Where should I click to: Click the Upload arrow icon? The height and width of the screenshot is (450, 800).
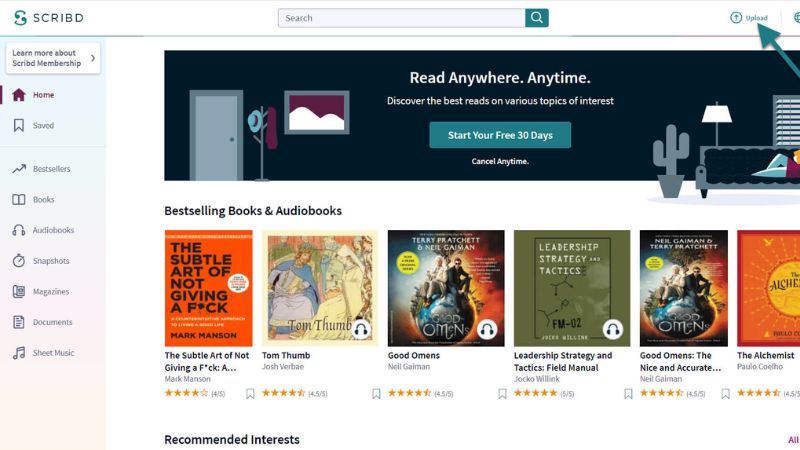736,18
